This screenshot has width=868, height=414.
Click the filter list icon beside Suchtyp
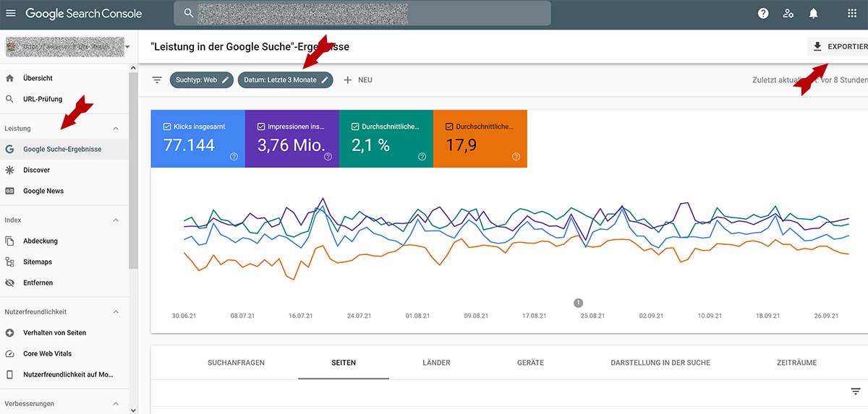click(157, 79)
